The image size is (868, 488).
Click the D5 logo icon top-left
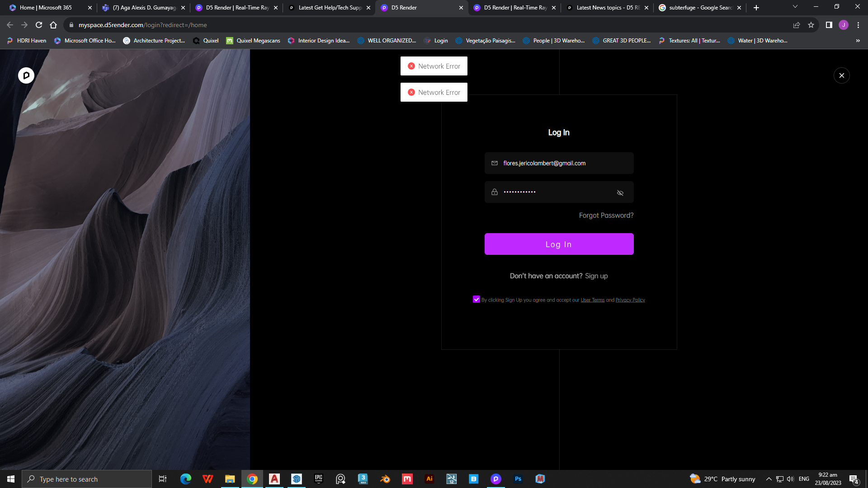(x=26, y=75)
